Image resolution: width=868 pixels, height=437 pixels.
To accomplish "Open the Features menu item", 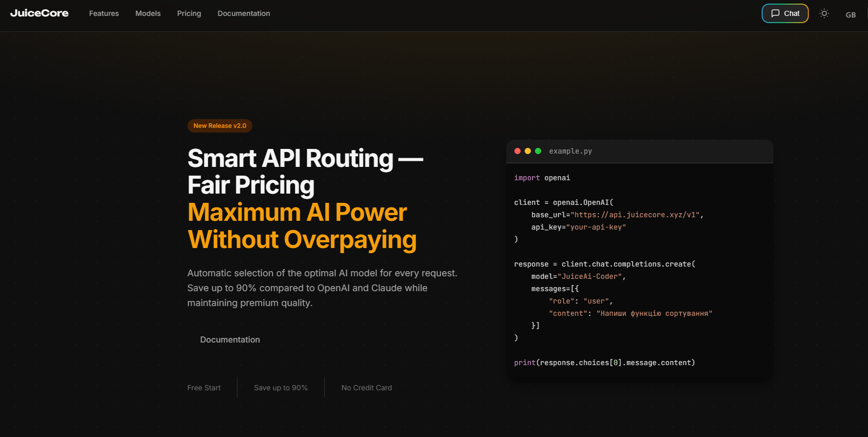I will pyautogui.click(x=104, y=13).
